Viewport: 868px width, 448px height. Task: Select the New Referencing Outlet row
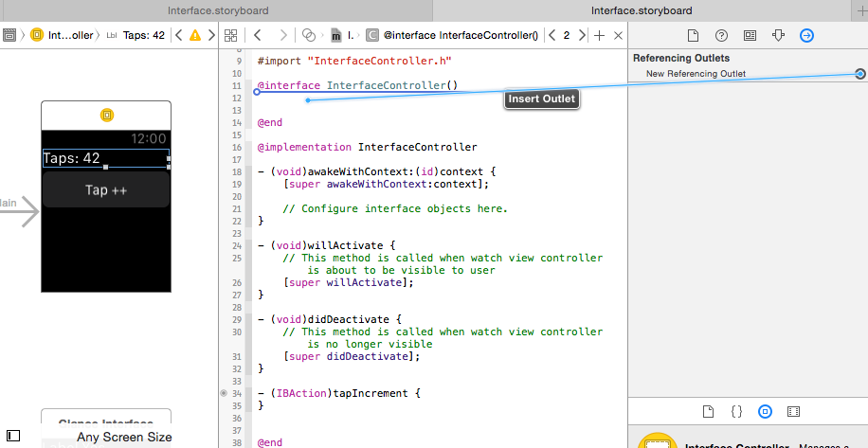pyautogui.click(x=748, y=74)
